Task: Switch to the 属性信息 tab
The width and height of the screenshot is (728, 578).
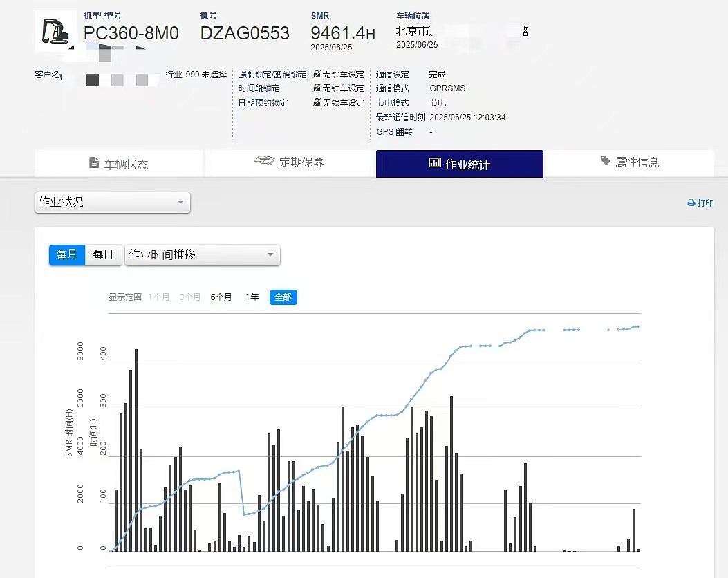Action: click(630, 163)
